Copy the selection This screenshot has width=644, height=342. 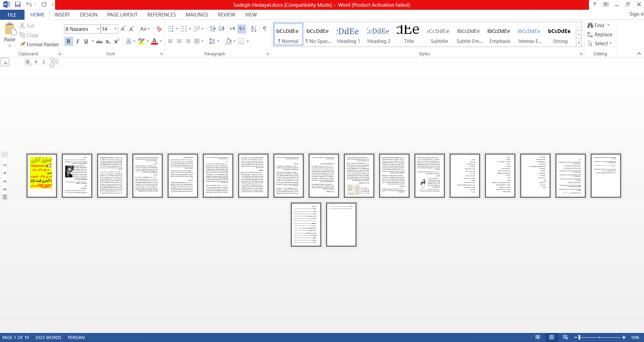[x=29, y=35]
